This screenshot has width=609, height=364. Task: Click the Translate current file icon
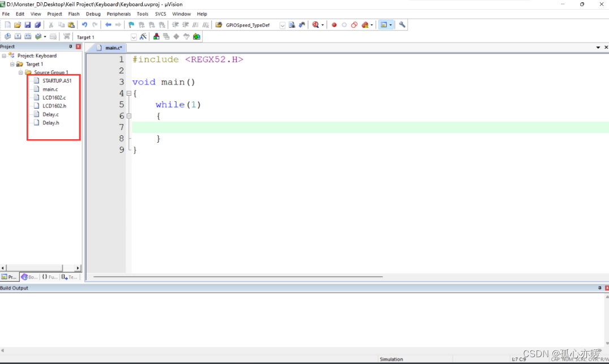7,37
